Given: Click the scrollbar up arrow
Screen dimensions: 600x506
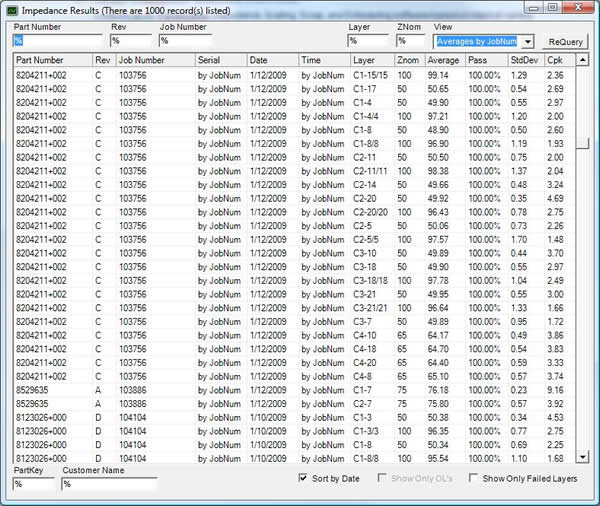Looking at the screenshot, I should [x=582, y=60].
